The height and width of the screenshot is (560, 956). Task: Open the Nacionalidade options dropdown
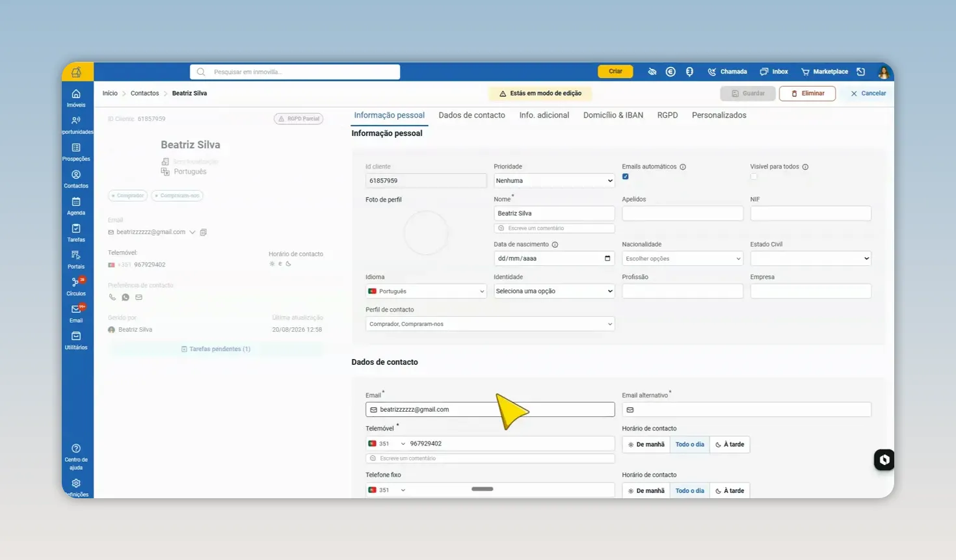(682, 258)
